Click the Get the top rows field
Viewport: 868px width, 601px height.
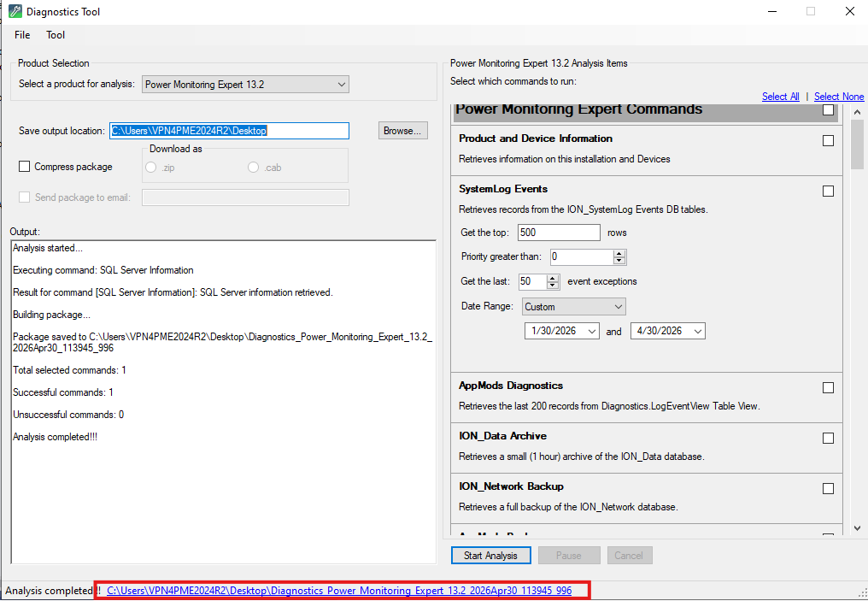point(559,233)
